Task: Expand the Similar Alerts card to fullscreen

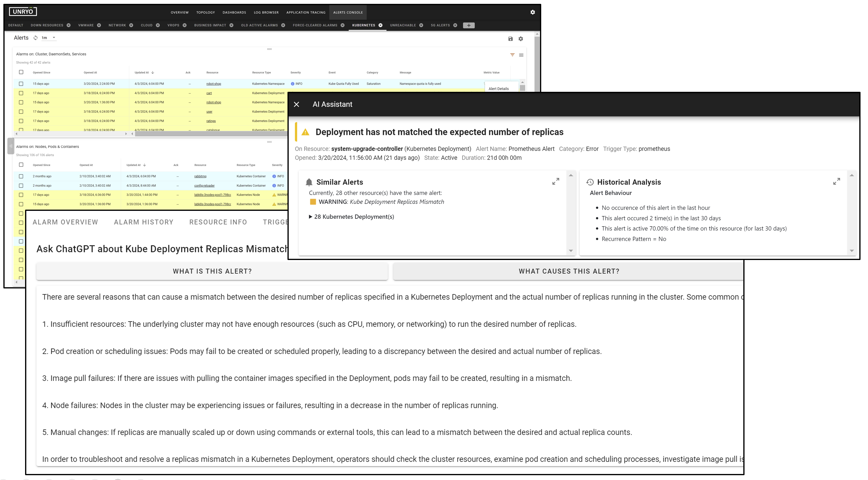Action: pos(556,181)
